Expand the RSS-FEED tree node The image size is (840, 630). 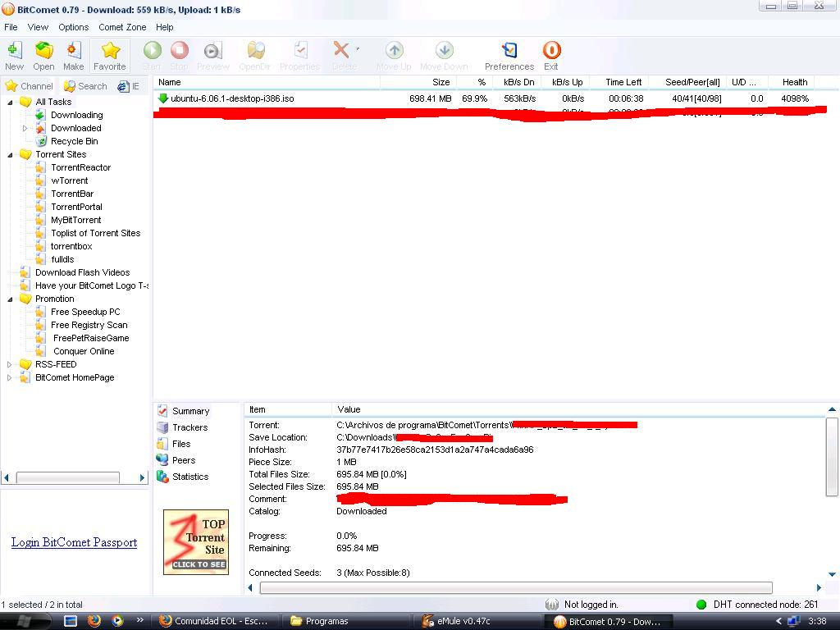9,364
